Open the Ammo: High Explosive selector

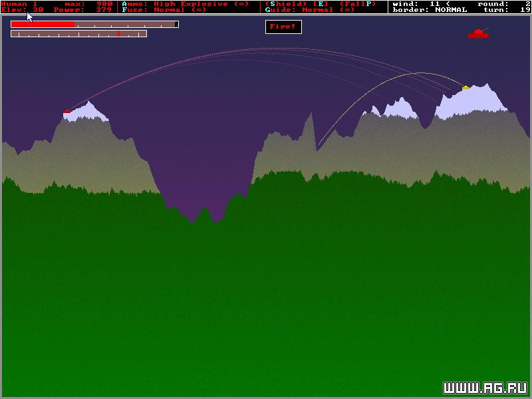[x=186, y=4]
